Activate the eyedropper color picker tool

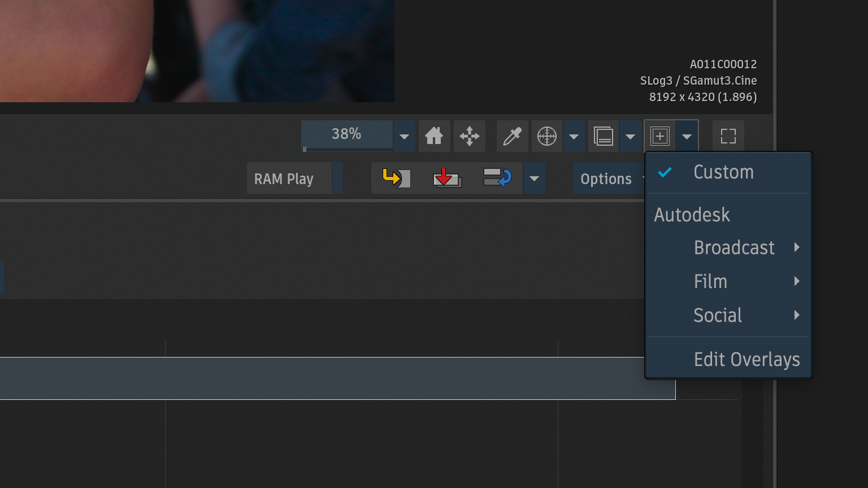(x=512, y=136)
